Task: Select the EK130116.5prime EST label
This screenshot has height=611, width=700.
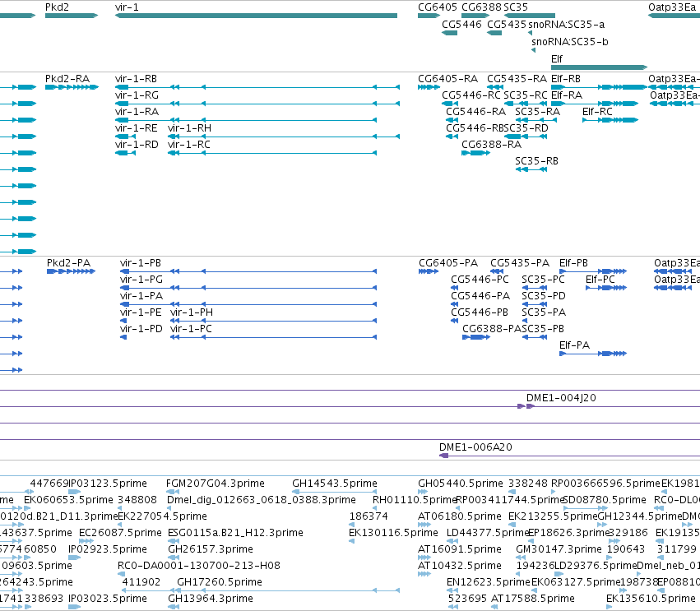Action: (x=394, y=533)
